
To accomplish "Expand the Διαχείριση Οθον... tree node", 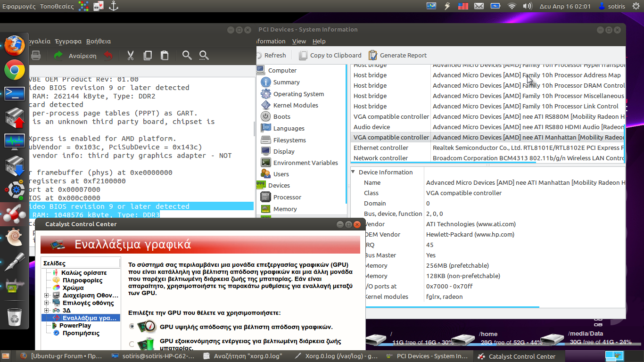I will (47, 296).
